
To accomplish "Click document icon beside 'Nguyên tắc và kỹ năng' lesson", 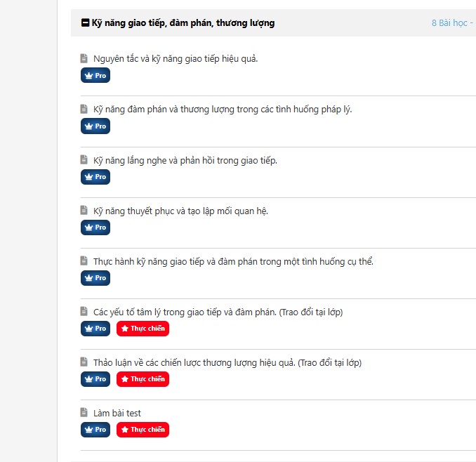I will tap(84, 58).
